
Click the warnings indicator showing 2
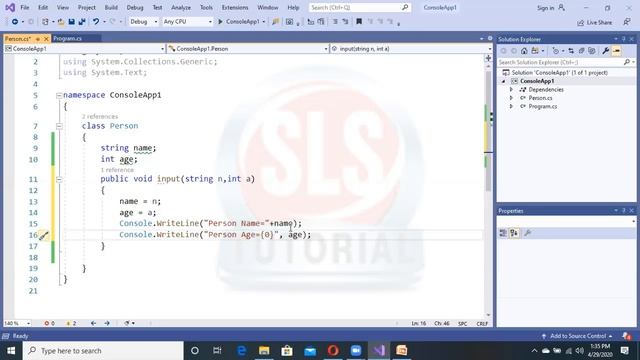tap(71, 323)
